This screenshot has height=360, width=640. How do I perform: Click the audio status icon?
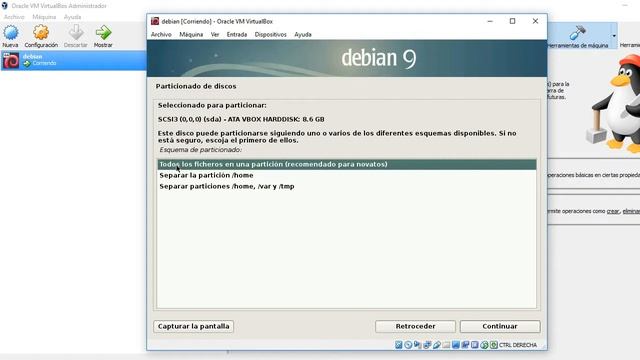point(417,345)
